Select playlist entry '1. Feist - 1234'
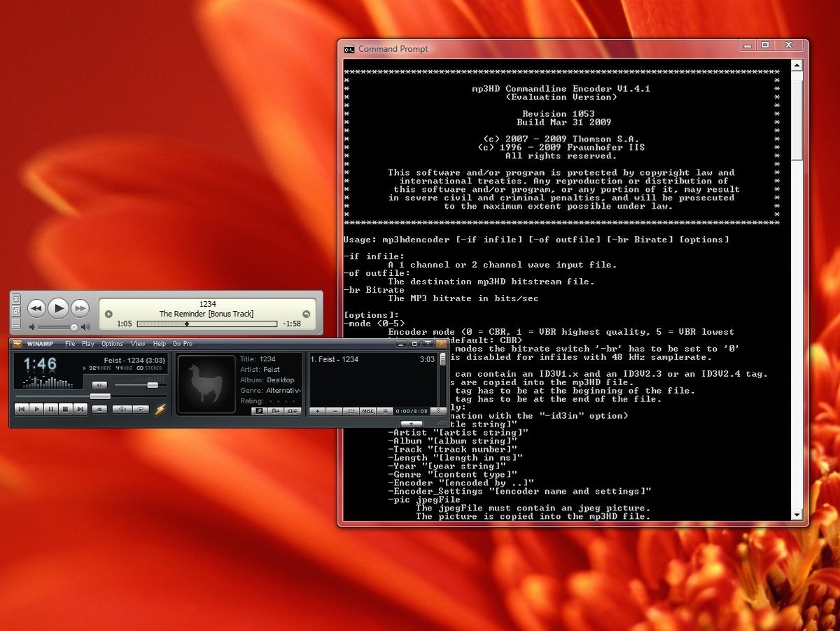Viewport: 840px width, 631px height. pyautogui.click(x=372, y=359)
